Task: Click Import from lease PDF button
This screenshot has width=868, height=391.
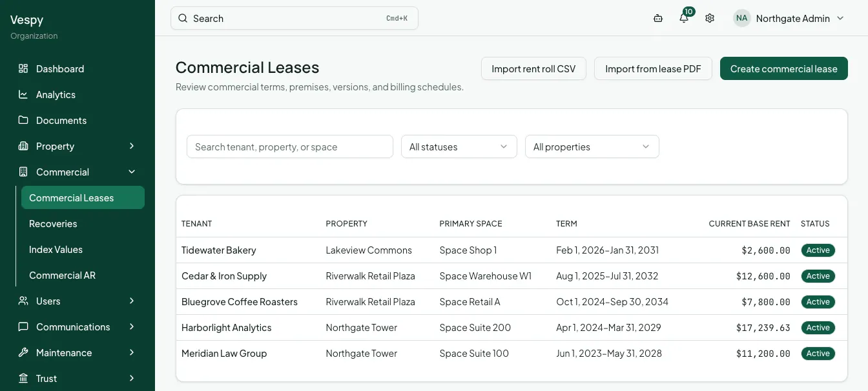Action: 653,68
